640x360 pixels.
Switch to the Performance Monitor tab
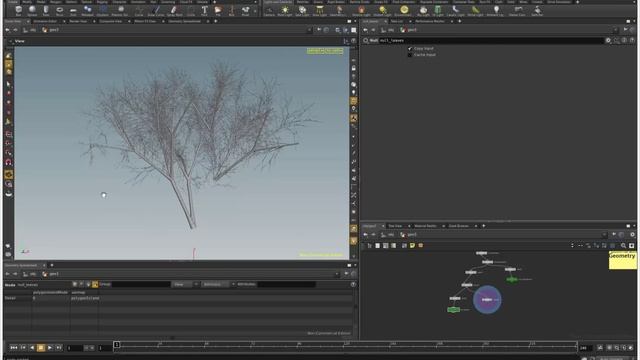click(429, 21)
